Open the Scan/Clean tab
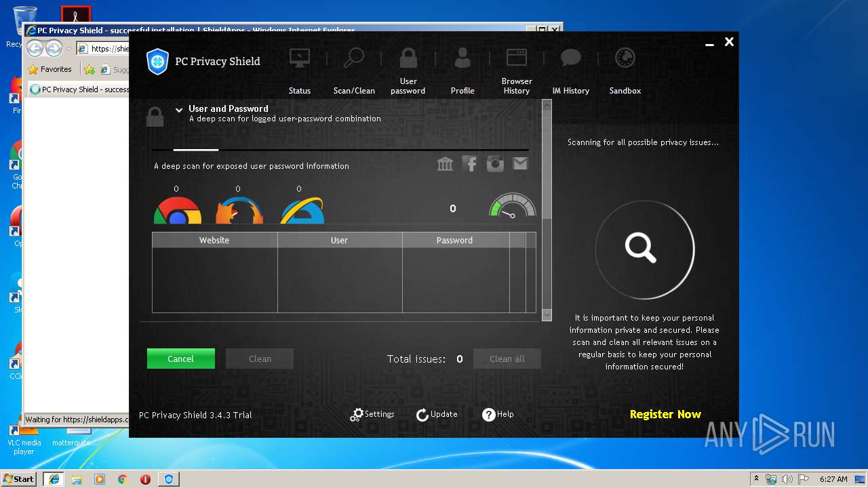The image size is (868, 488). (354, 70)
